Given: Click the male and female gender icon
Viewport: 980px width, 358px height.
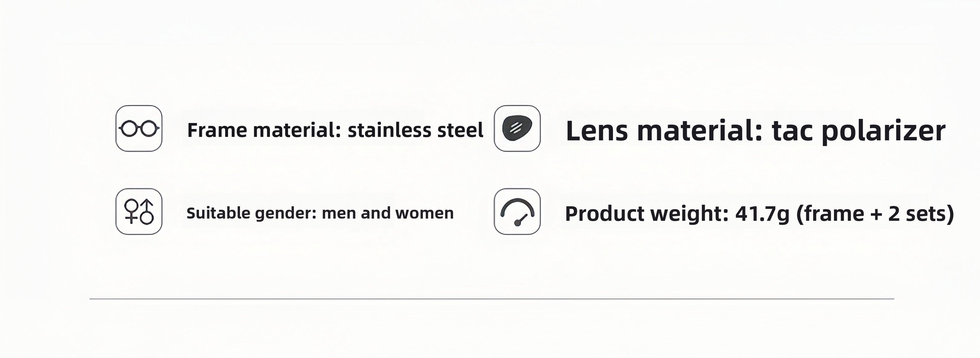Looking at the screenshot, I should click(139, 212).
